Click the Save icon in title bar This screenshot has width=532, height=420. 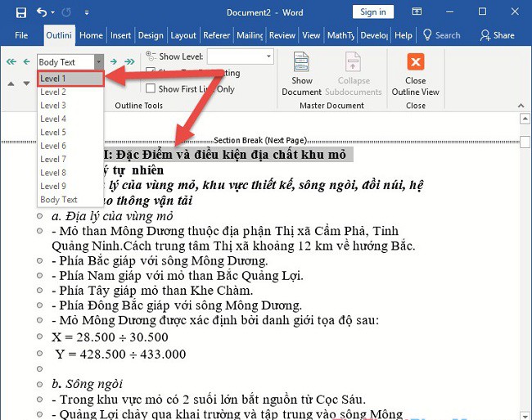coord(21,13)
